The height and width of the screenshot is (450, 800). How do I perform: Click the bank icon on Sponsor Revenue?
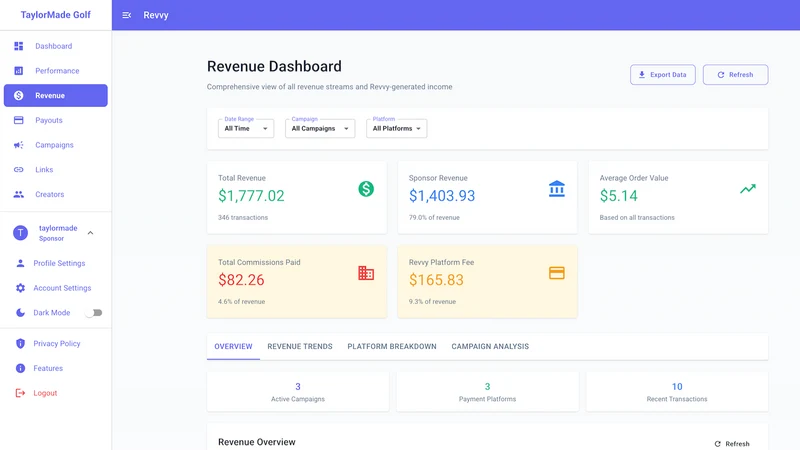click(x=557, y=189)
